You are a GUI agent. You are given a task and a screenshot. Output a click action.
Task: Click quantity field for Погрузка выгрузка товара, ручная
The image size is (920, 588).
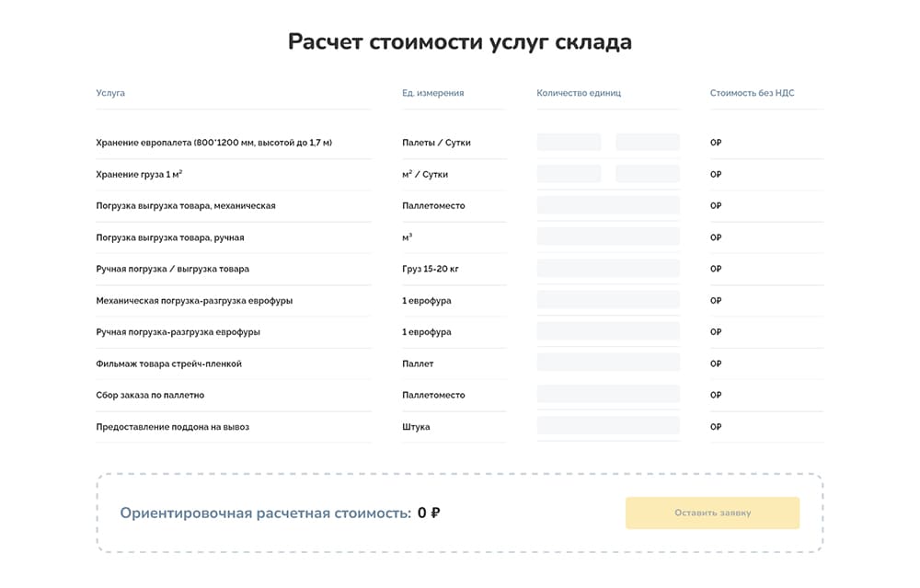(x=608, y=237)
